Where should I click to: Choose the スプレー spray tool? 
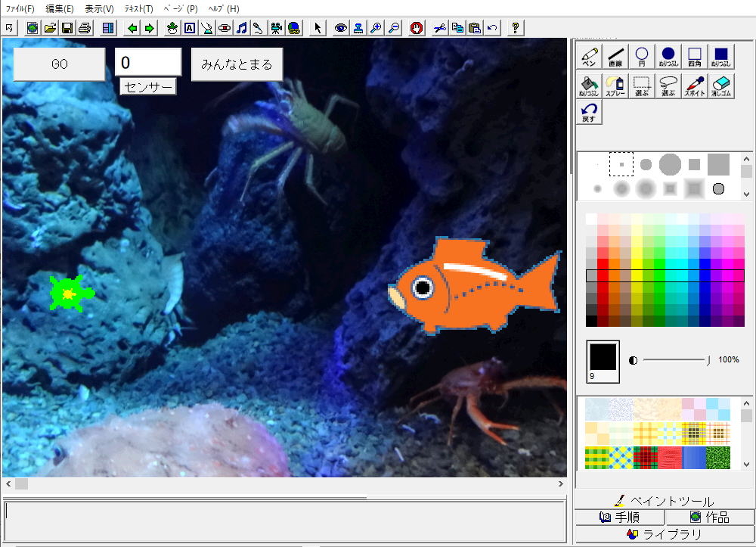pos(615,85)
